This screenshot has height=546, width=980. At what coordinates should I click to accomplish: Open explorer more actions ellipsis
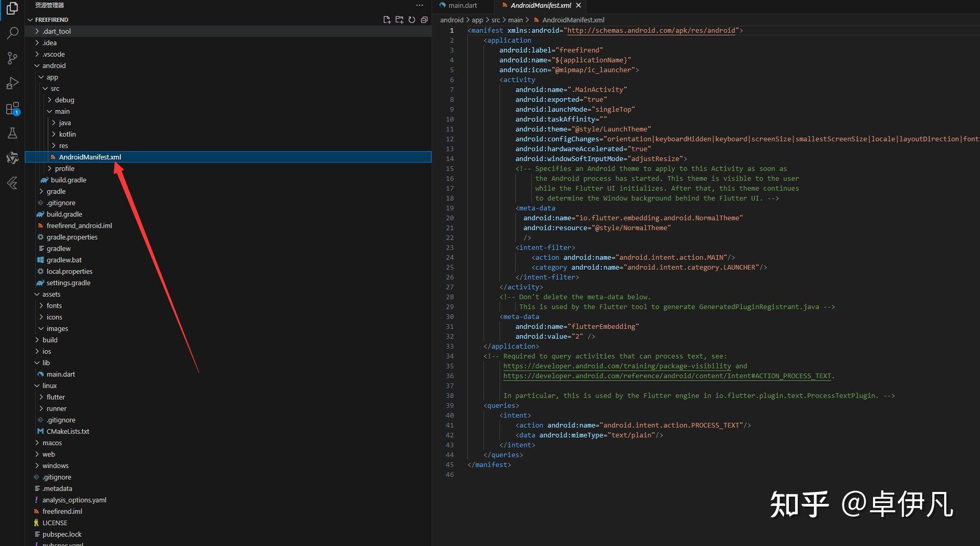[x=420, y=5]
